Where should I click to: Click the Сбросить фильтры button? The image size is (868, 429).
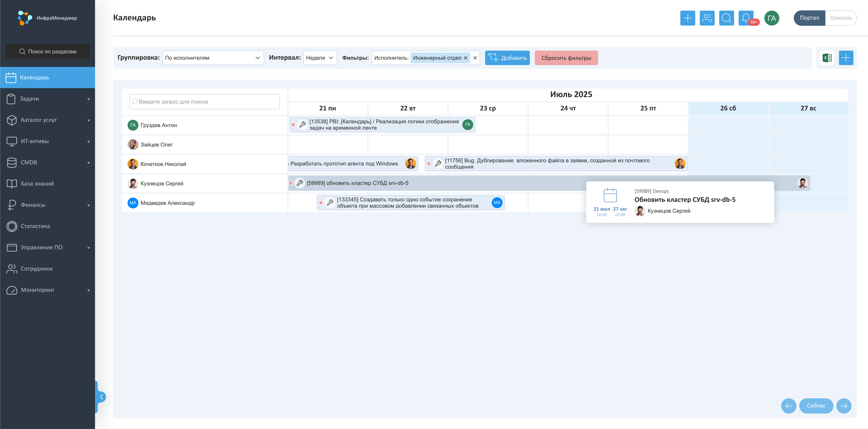click(x=566, y=58)
